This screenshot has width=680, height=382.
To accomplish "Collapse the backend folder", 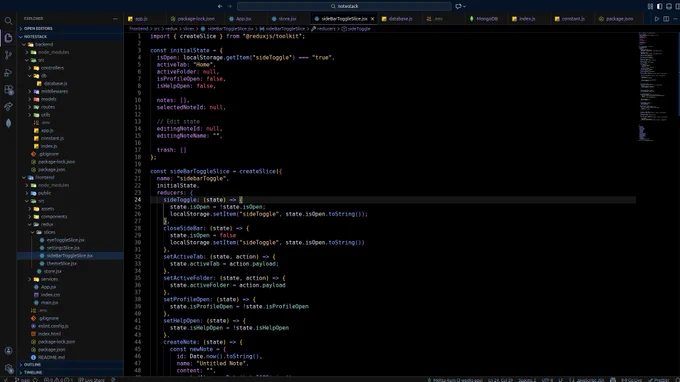I will (70, 44).
